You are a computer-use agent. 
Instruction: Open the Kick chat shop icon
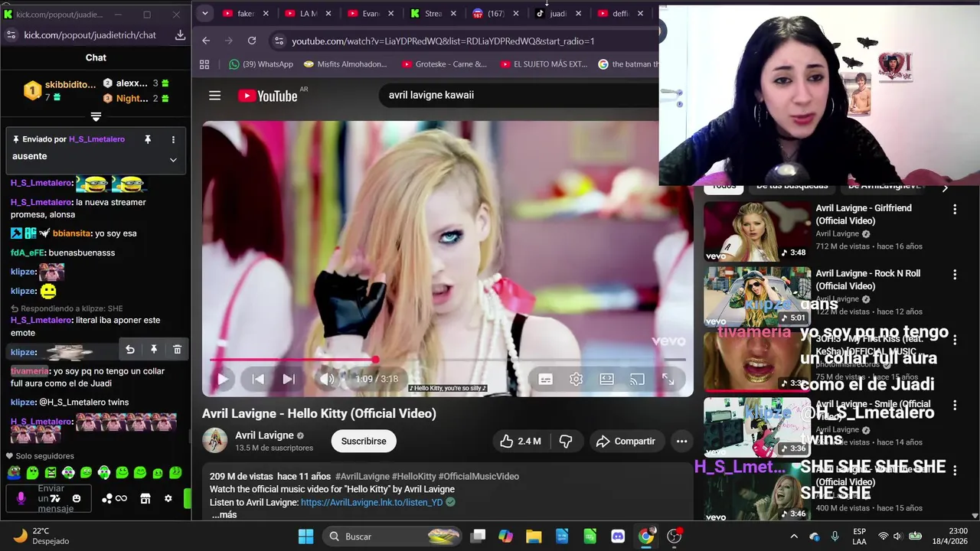pyautogui.click(x=145, y=498)
